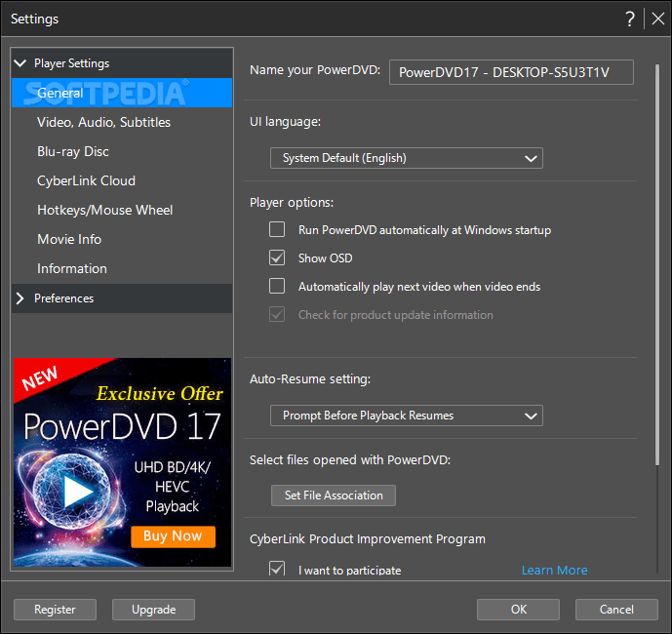Image resolution: width=672 pixels, height=634 pixels.
Task: Uncheck the Show OSD checkbox
Action: (x=277, y=258)
